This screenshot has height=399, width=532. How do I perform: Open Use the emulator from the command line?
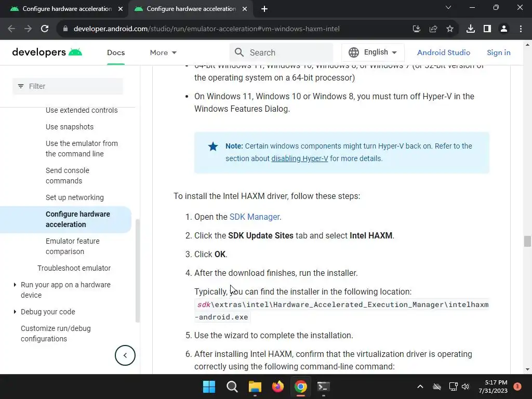(82, 149)
